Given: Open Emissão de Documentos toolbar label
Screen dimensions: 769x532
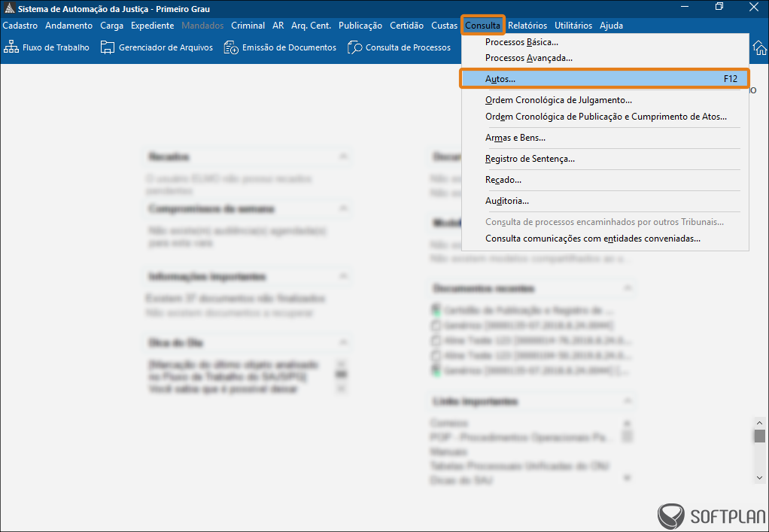Looking at the screenshot, I should click(x=290, y=47).
